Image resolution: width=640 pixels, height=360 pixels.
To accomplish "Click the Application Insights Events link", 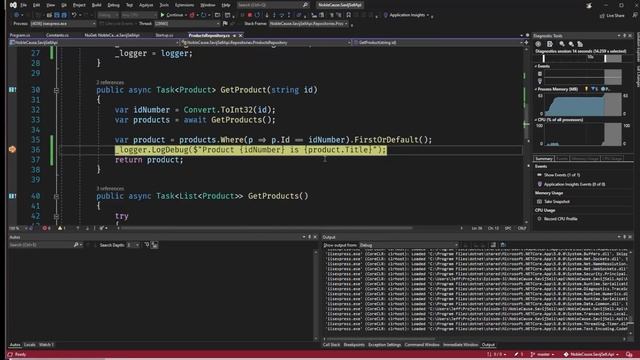I will tap(574, 184).
